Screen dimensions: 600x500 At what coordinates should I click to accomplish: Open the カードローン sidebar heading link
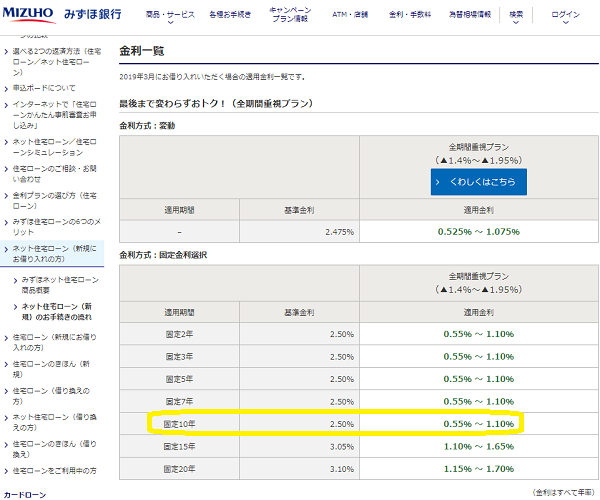click(25, 495)
